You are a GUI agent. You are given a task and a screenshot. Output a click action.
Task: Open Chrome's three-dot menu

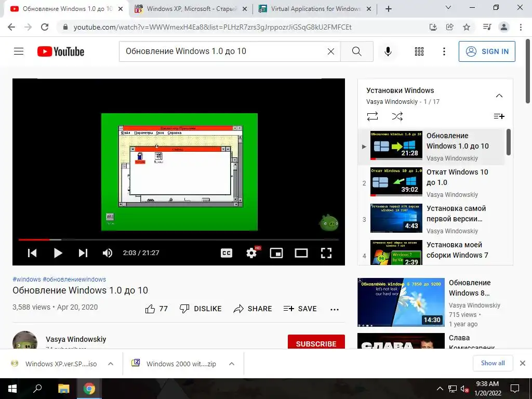tap(521, 27)
